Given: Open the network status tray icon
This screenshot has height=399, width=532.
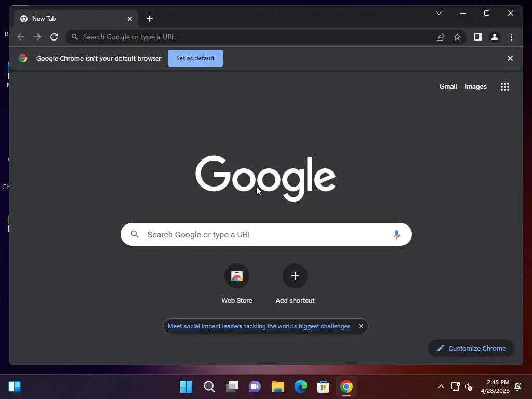Looking at the screenshot, I should (x=455, y=387).
